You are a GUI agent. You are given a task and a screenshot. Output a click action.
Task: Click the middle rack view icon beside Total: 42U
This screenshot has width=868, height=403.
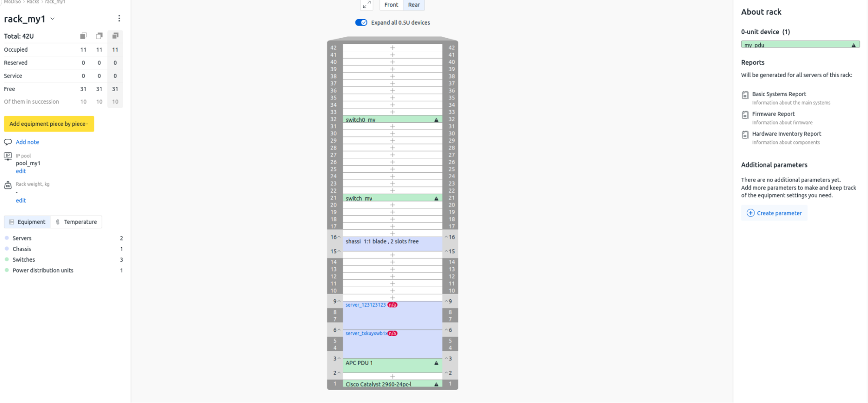[x=99, y=36]
